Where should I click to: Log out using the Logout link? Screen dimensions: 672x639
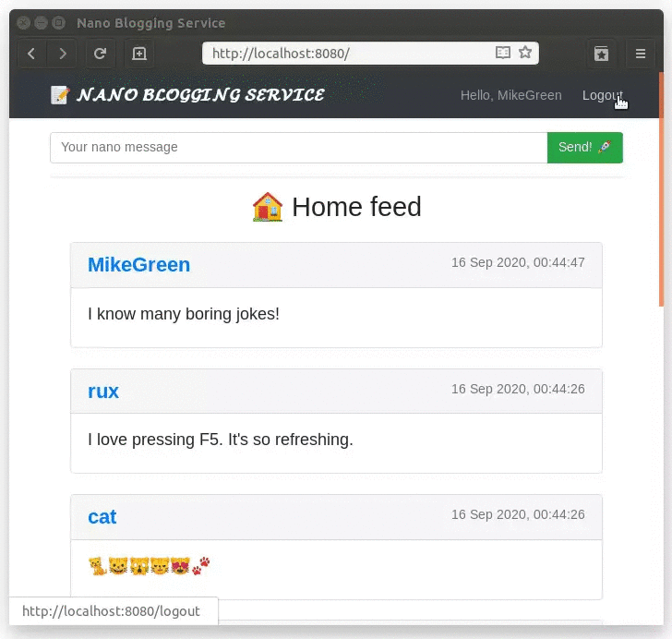(602, 95)
